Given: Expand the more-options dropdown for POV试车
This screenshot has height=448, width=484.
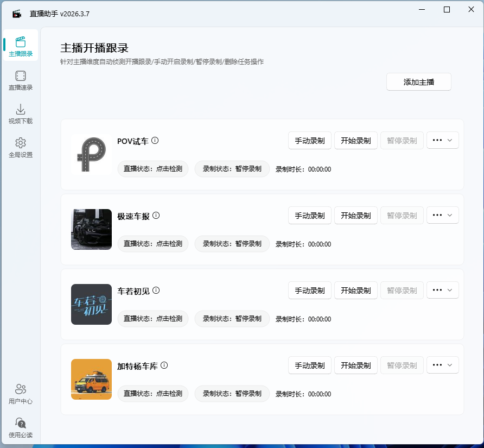Looking at the screenshot, I should click(443, 140).
